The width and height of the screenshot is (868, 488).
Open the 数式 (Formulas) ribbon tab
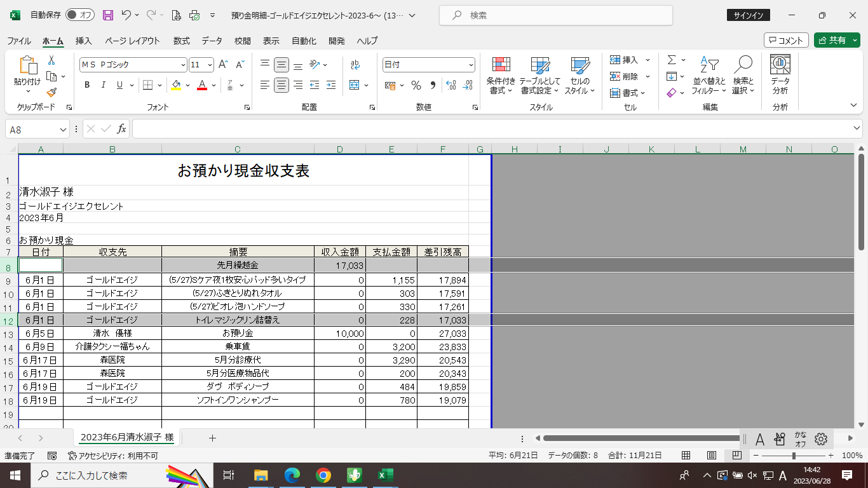click(x=181, y=41)
